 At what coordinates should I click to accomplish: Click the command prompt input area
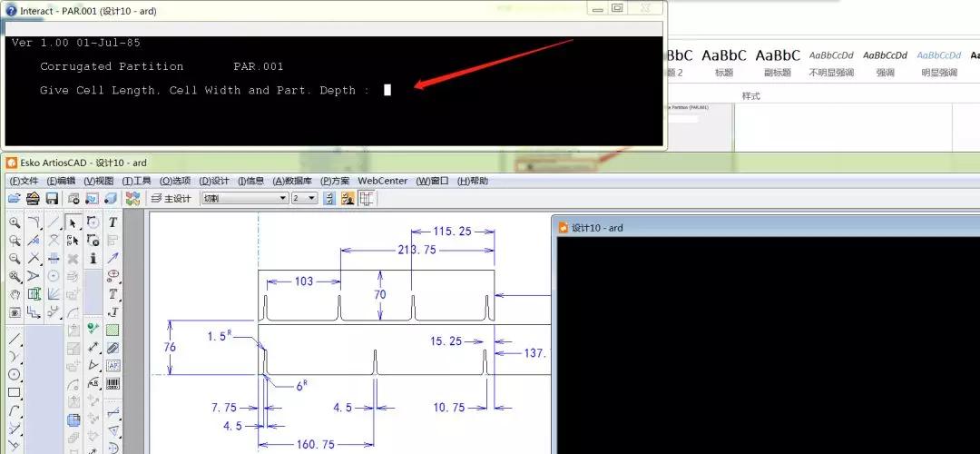[x=387, y=90]
